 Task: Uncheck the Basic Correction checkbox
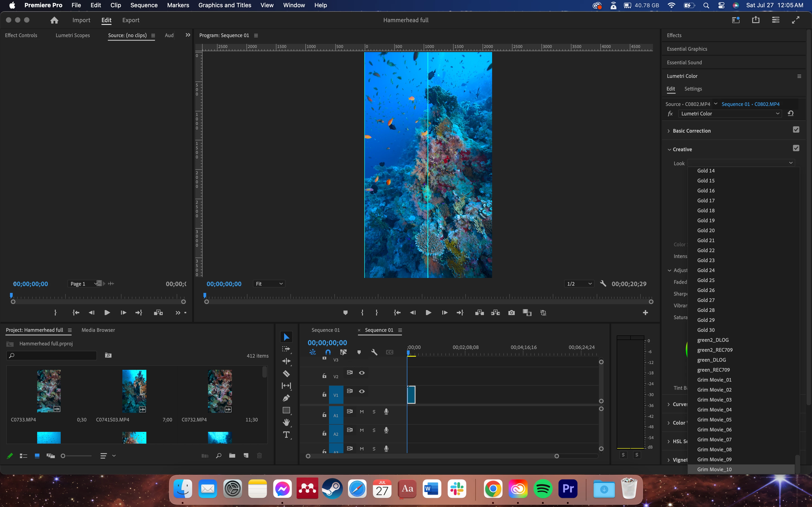click(796, 130)
